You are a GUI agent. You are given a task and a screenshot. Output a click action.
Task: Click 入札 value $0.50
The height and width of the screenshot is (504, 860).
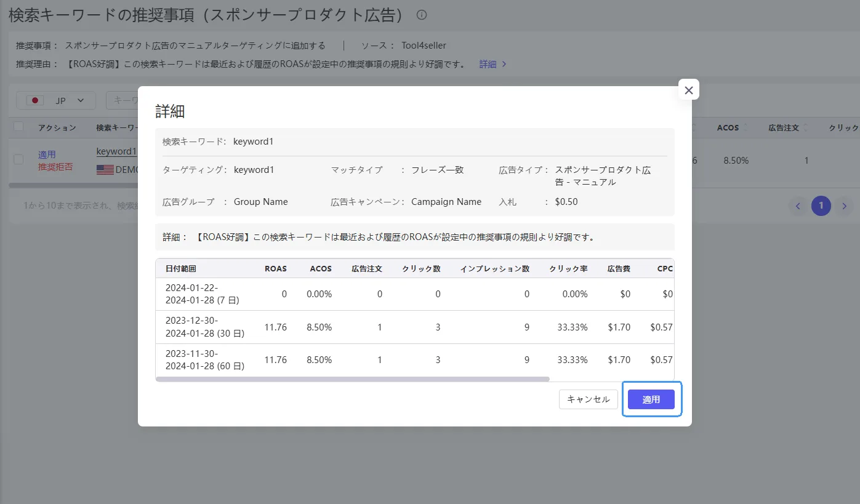coord(566,202)
